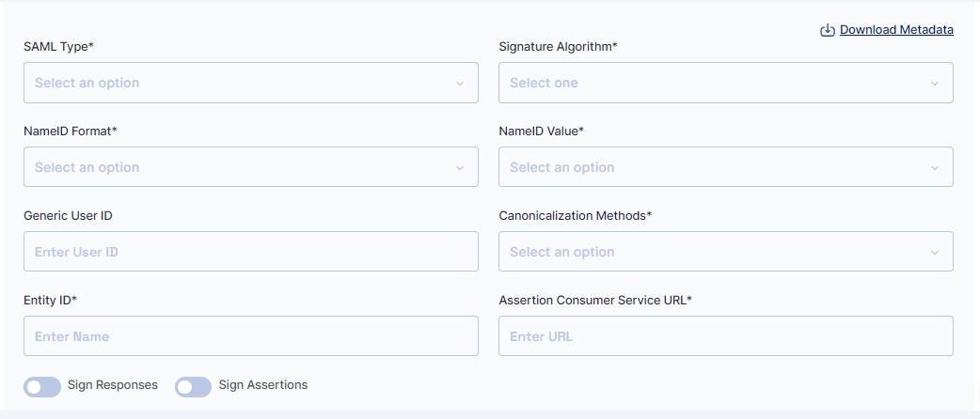Click the NameID Format chevron arrow
The width and height of the screenshot is (980, 419).
coord(459,167)
